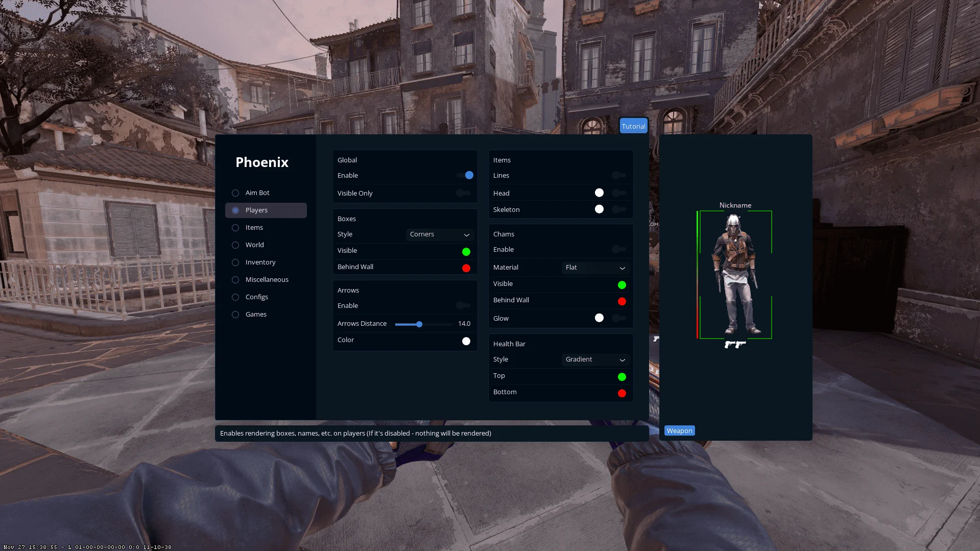
Task: Switch to the Items section
Action: 254,227
